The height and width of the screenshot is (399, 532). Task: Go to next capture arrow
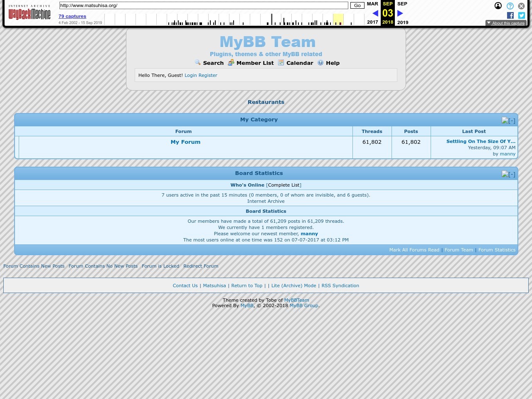tap(400, 13)
